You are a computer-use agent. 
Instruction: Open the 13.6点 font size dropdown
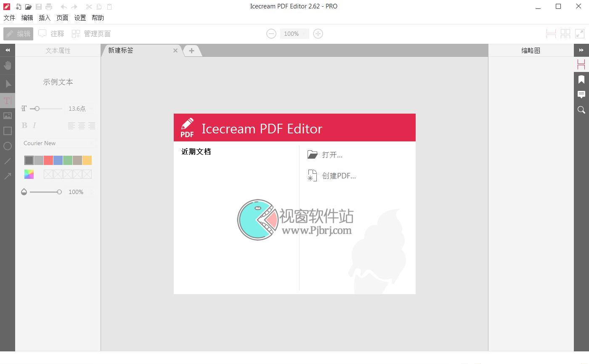pos(80,109)
